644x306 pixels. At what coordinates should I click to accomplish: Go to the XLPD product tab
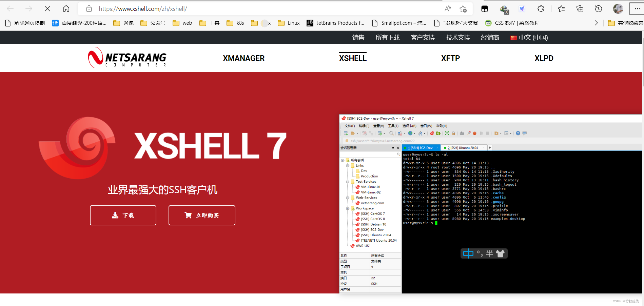click(544, 58)
